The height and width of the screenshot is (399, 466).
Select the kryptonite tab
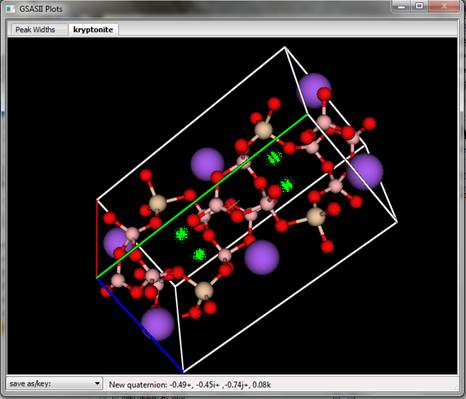coord(93,30)
